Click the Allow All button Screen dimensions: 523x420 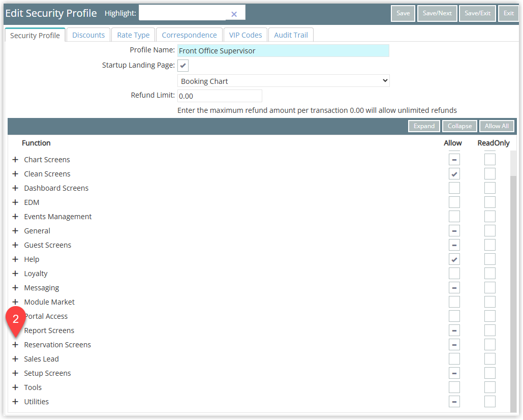(x=497, y=126)
